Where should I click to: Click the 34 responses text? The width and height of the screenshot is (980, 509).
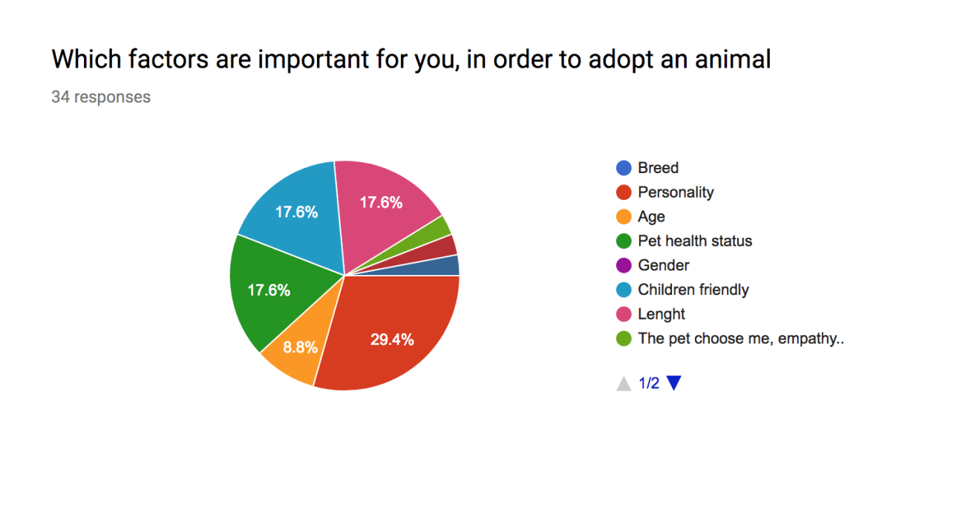click(101, 97)
